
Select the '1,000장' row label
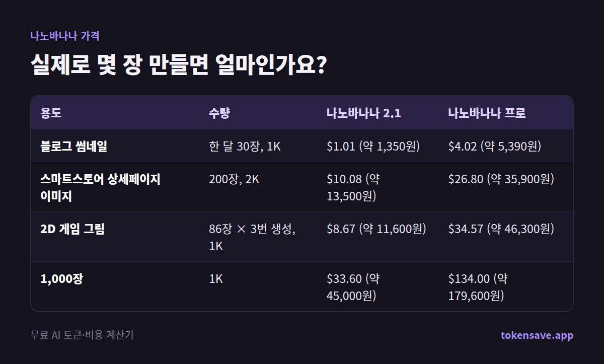point(61,278)
